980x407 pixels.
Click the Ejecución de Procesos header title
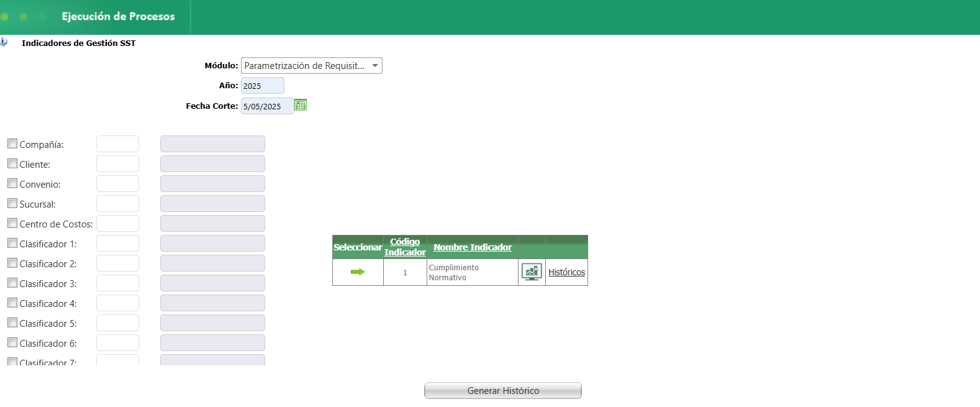pos(118,17)
